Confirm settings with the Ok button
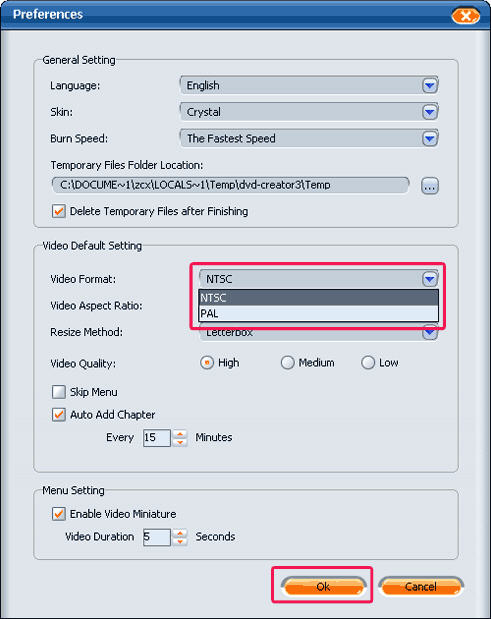This screenshot has height=619, width=491. point(323,587)
